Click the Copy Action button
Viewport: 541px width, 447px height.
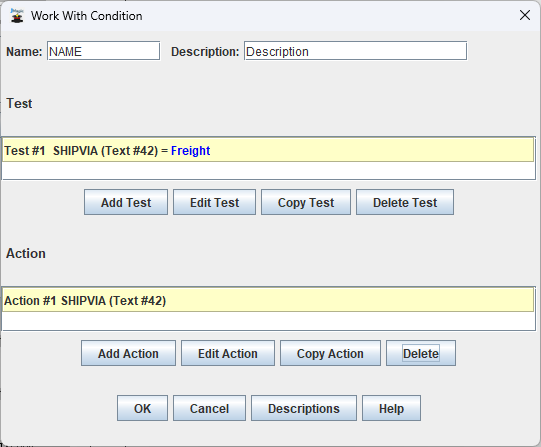pyautogui.click(x=330, y=353)
